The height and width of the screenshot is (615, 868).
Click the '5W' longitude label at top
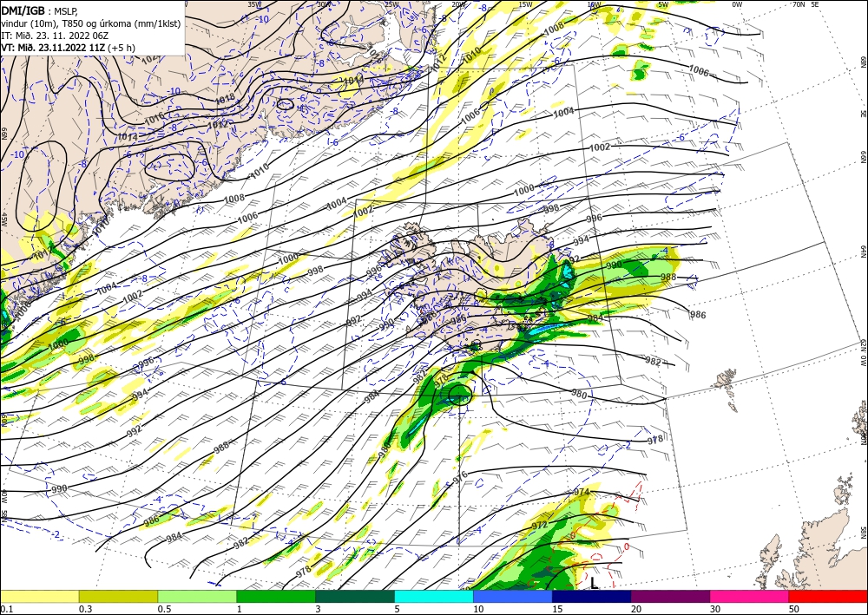(x=663, y=4)
